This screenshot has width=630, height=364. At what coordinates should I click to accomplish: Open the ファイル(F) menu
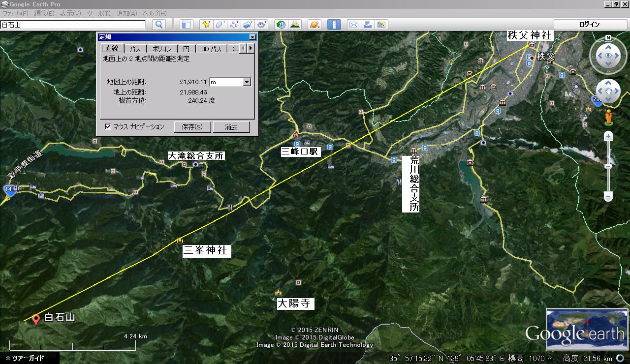tap(15, 13)
